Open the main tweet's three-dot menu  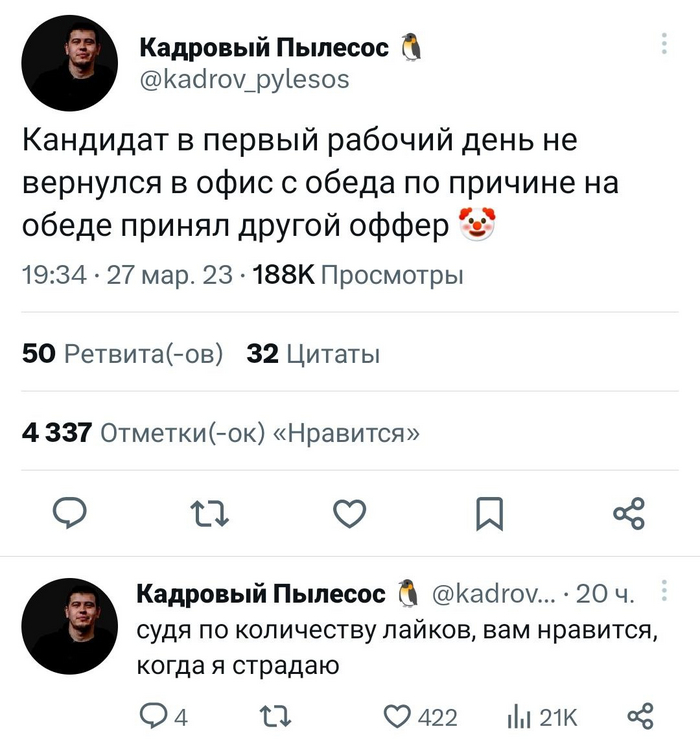tap(666, 45)
